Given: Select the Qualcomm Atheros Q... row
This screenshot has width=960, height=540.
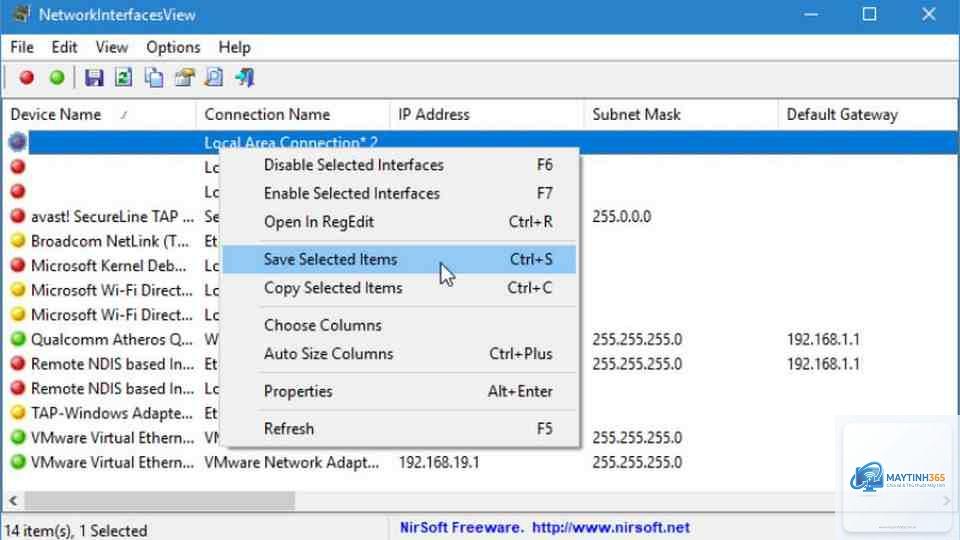Looking at the screenshot, I should click(112, 339).
